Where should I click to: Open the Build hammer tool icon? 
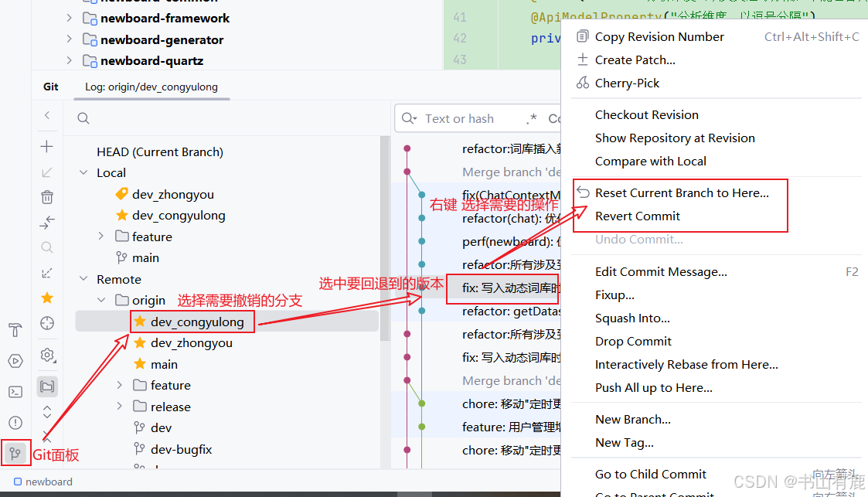click(x=15, y=330)
